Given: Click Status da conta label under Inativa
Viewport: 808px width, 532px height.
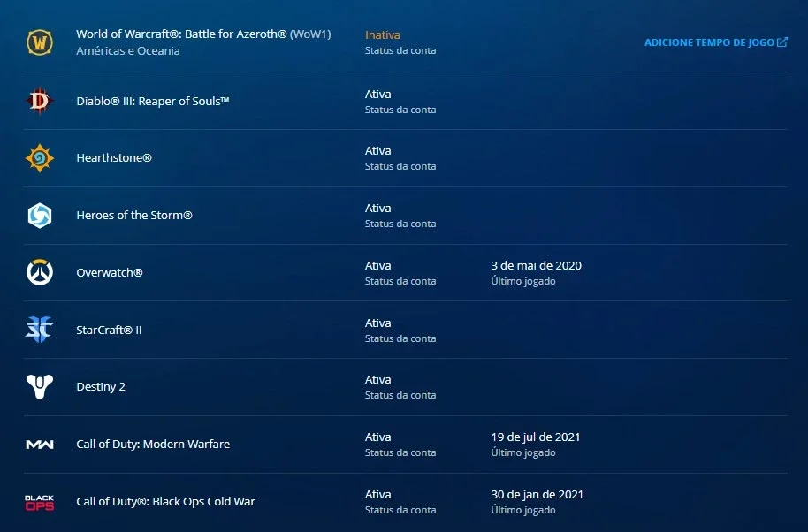Looking at the screenshot, I should click(400, 50).
